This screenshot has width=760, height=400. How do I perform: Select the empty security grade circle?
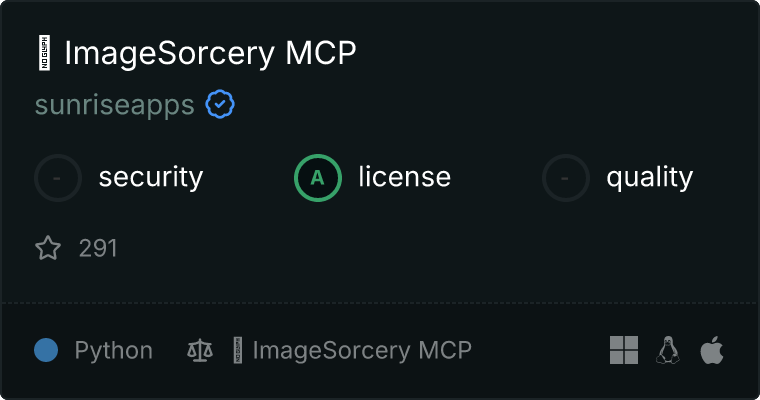[58, 178]
